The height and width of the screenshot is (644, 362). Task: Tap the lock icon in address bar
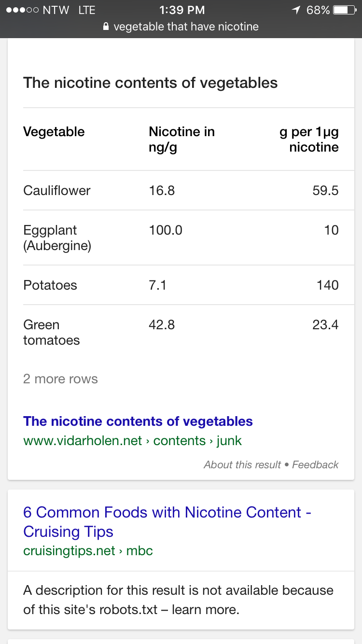pyautogui.click(x=106, y=27)
